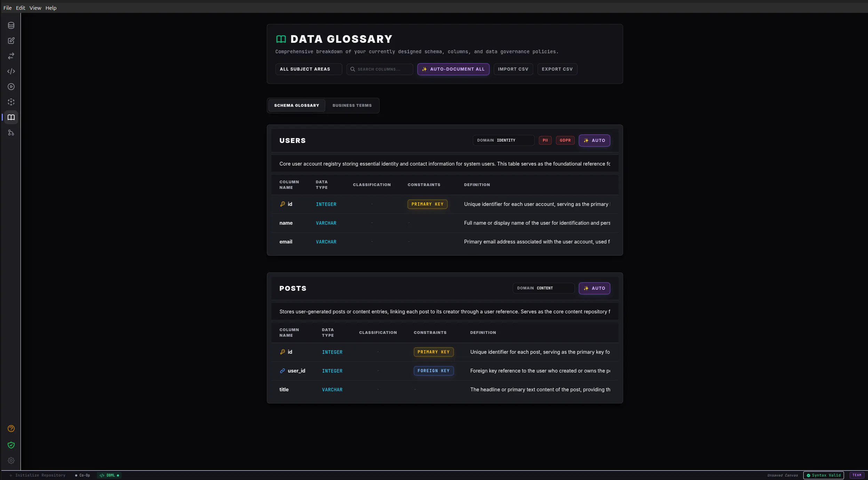This screenshot has height=480, width=868.
Task: Click the DBML status bar item
Action: (x=109, y=475)
